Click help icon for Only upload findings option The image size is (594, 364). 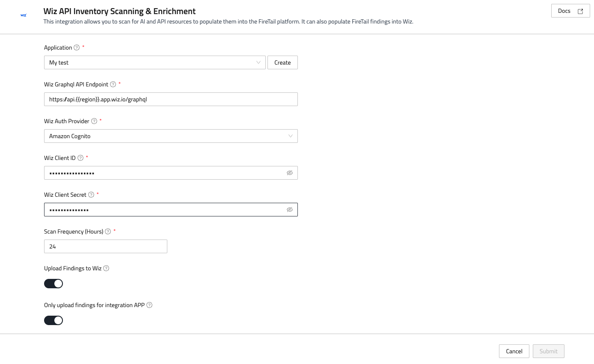[149, 305]
